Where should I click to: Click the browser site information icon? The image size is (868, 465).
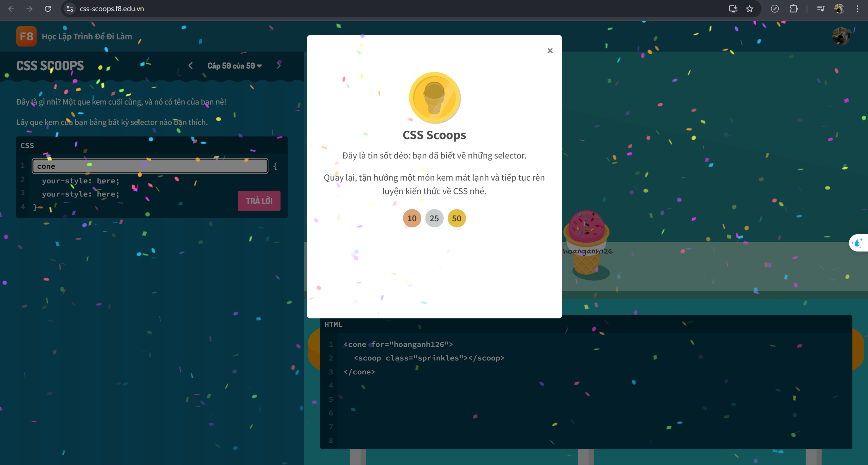pyautogui.click(x=70, y=8)
